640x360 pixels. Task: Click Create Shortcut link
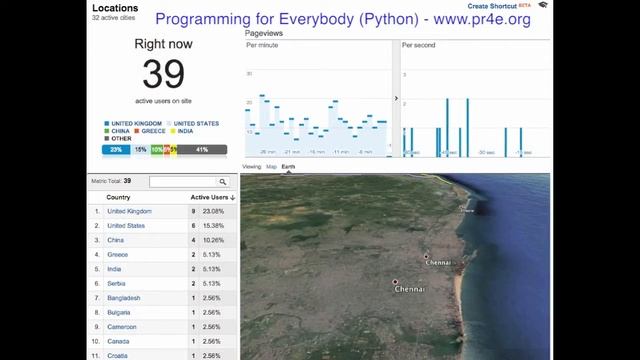coord(492,6)
